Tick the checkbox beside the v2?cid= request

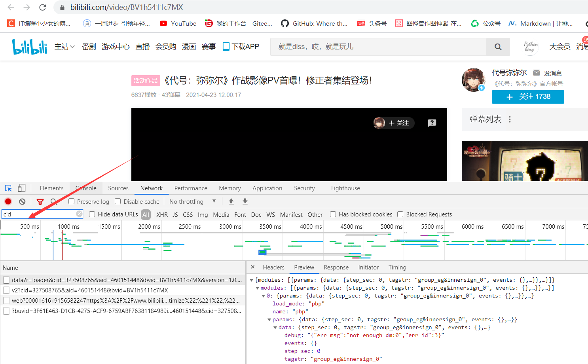tap(6, 290)
